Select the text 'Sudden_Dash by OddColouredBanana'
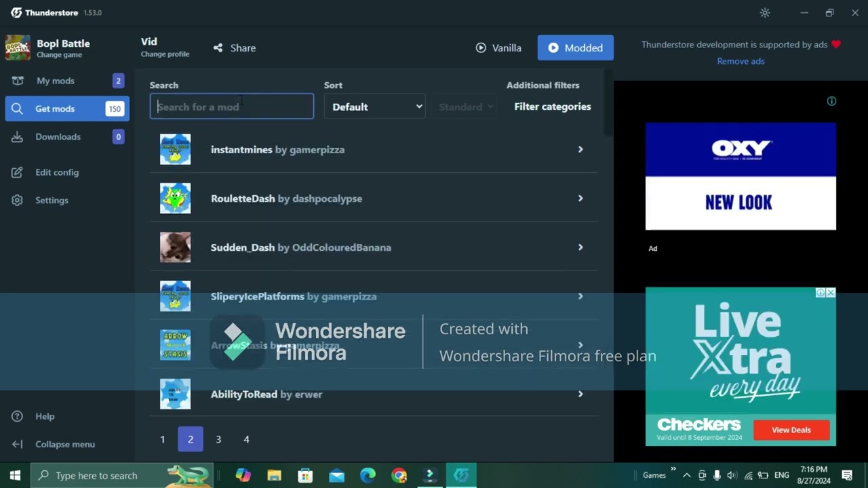 tap(301, 247)
